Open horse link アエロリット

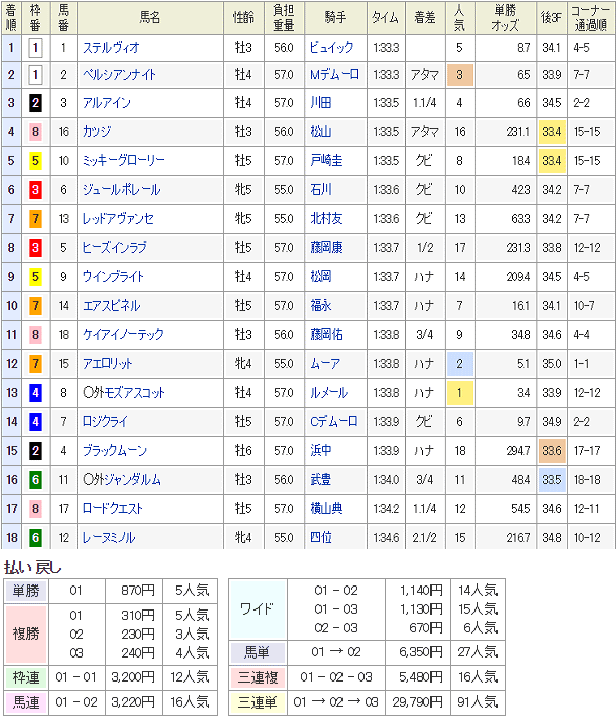point(108,364)
